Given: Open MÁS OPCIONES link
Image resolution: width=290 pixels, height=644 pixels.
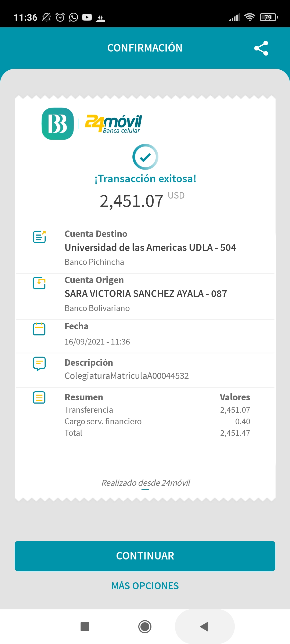Looking at the screenshot, I should coord(145,586).
